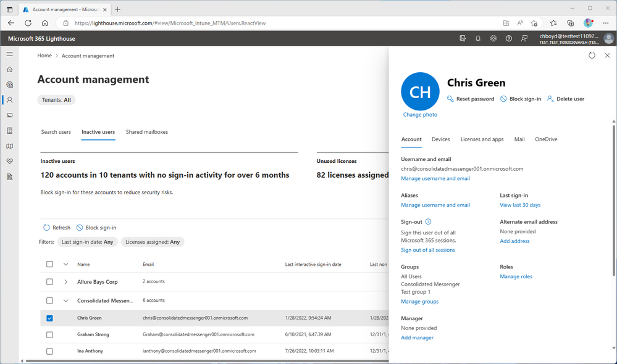Open the Licenses assigned filter

(x=153, y=242)
